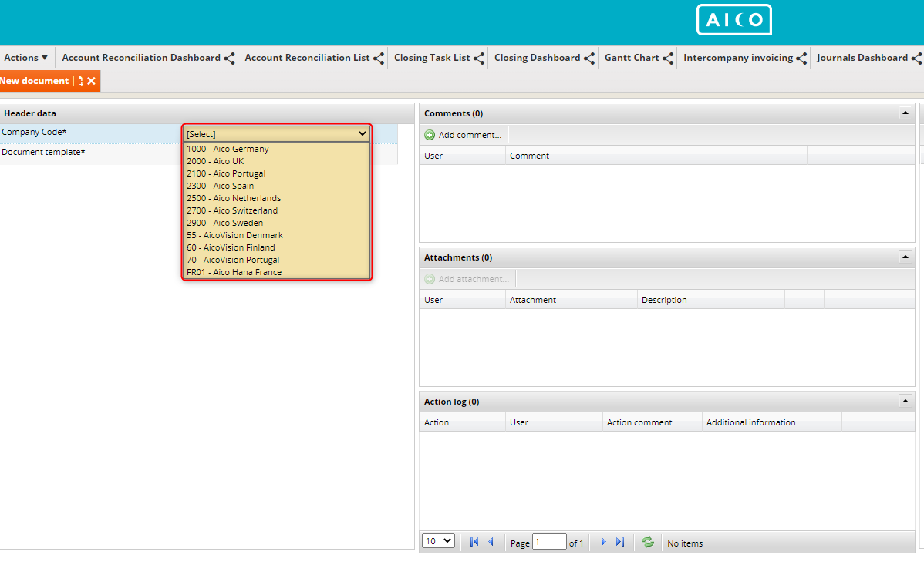The height and width of the screenshot is (565, 924).
Task: Open the Actions menu
Action: click(x=26, y=58)
